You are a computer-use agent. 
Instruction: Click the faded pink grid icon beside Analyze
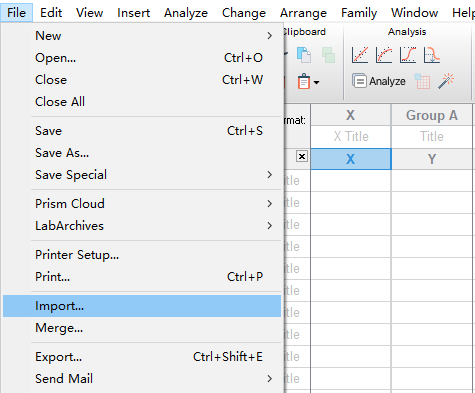point(422,81)
